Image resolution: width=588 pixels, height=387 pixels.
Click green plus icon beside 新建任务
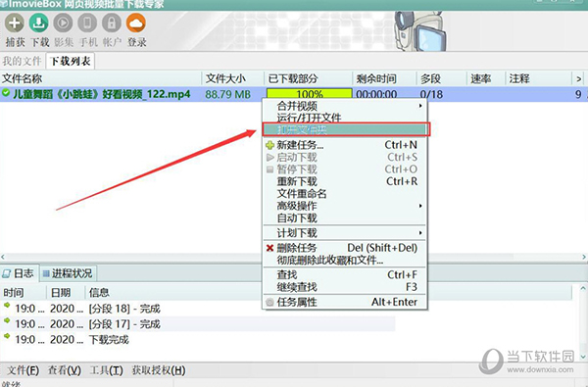pyautogui.click(x=269, y=145)
